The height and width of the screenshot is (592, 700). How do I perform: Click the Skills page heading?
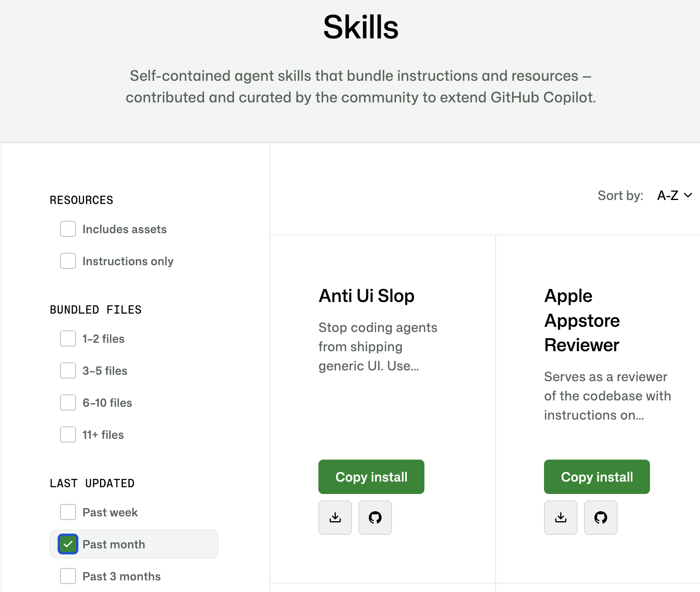[x=361, y=27]
